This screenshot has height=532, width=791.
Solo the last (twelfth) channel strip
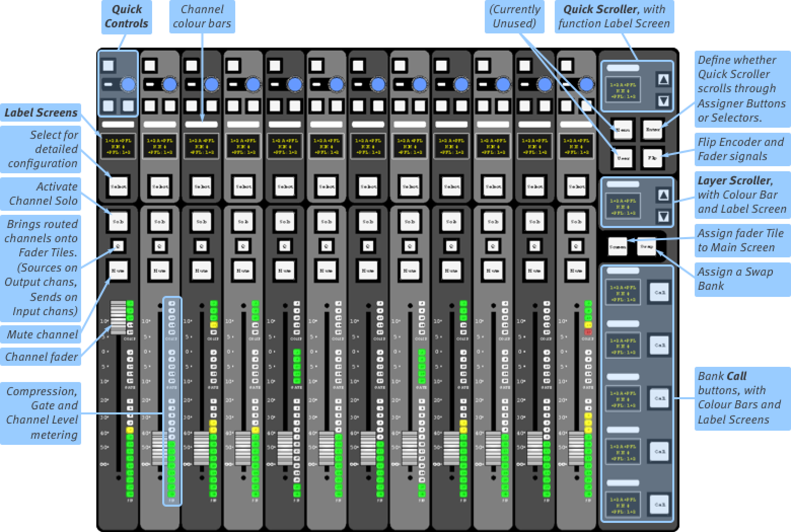click(576, 222)
